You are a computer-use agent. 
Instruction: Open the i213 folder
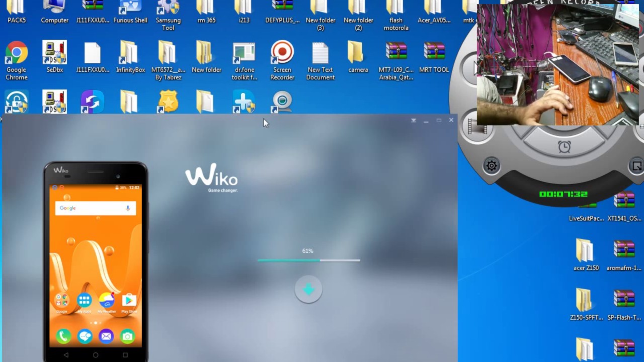(x=244, y=12)
